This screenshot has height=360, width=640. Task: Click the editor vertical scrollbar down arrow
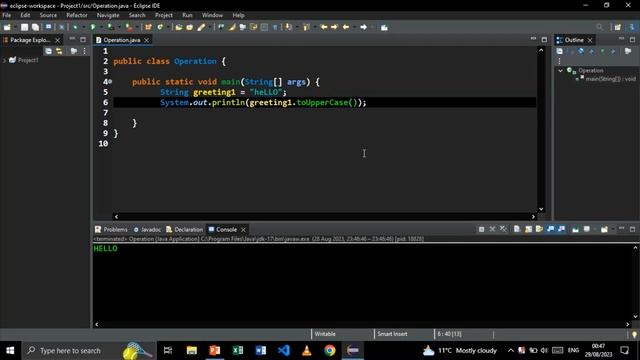(541, 209)
